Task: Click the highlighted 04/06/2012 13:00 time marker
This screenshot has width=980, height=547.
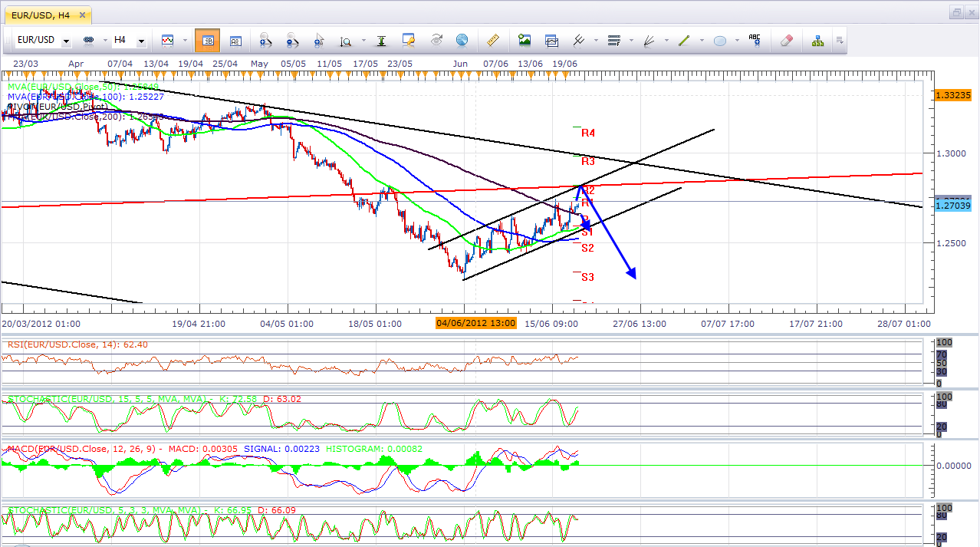Action: (x=475, y=323)
